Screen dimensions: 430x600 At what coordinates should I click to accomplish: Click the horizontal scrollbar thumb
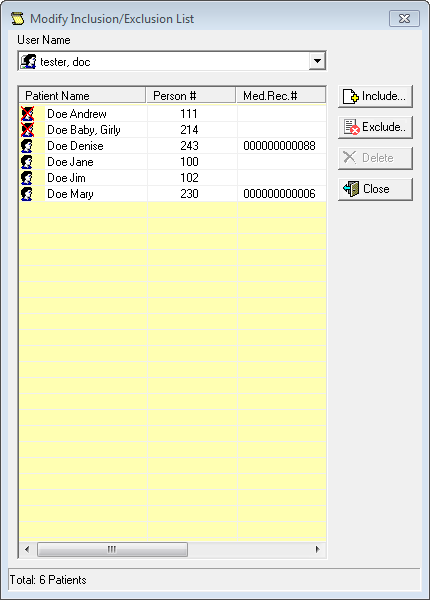click(x=112, y=549)
